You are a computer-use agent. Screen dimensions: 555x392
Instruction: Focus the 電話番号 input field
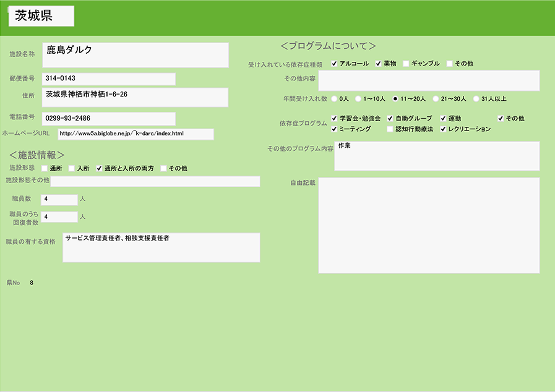(x=109, y=118)
